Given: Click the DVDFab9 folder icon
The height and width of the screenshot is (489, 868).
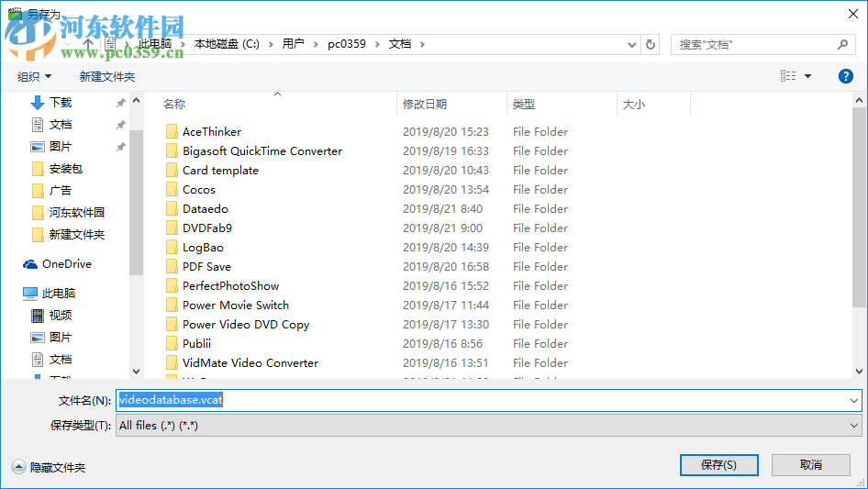Looking at the screenshot, I should coord(172,228).
